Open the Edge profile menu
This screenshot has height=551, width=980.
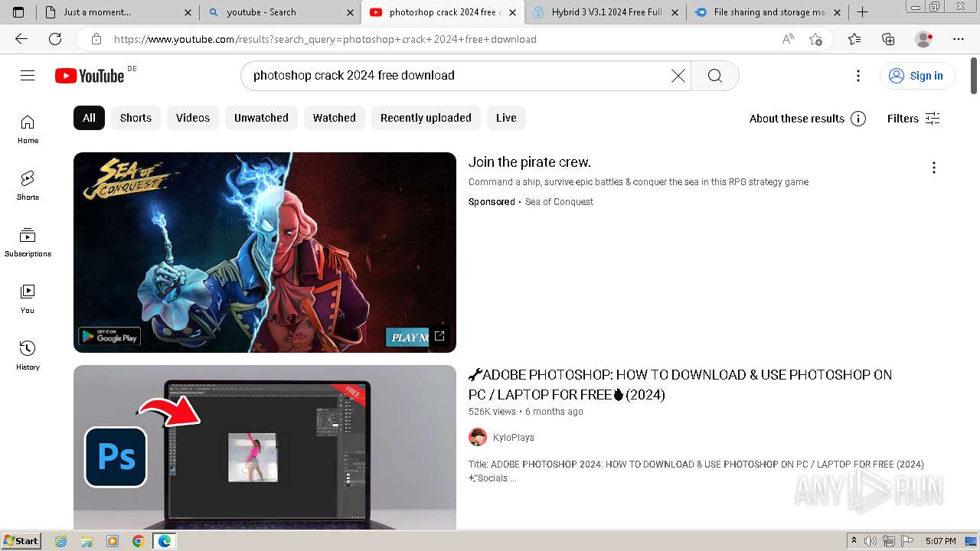coord(924,39)
